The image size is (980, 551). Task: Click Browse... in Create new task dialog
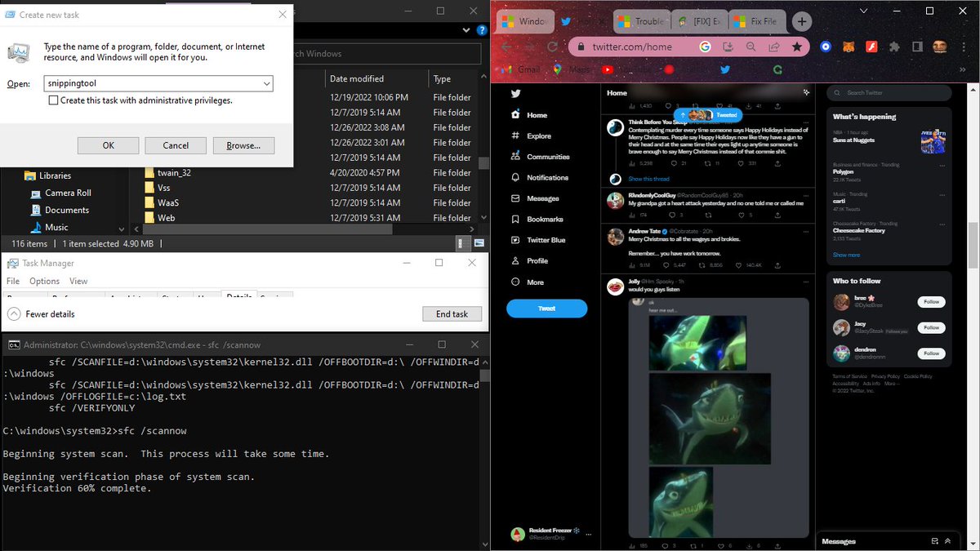coord(243,145)
